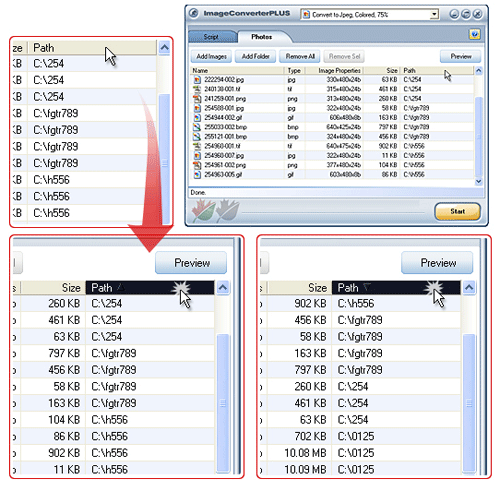Switch to the Photos tab

tap(262, 37)
